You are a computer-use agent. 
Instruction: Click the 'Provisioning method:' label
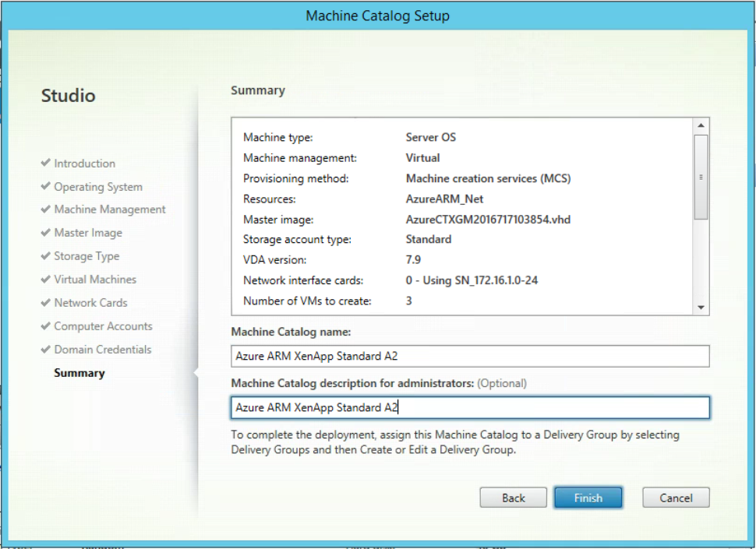tap(295, 178)
